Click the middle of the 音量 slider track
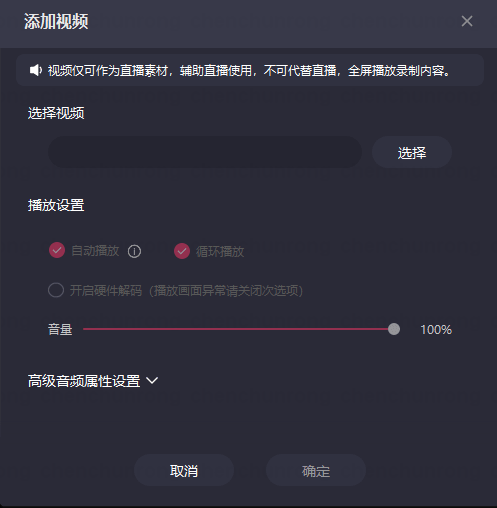Screen dimensions: 497x508 point(238,329)
